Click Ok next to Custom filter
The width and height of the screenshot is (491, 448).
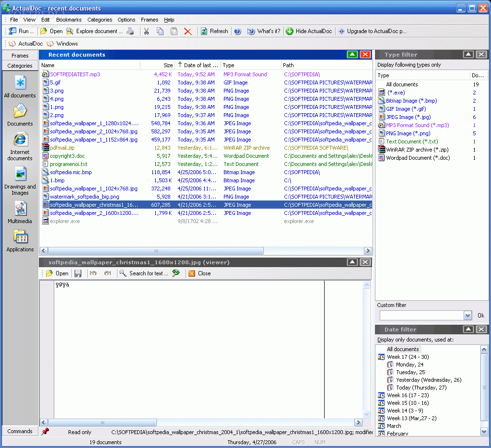(481, 316)
